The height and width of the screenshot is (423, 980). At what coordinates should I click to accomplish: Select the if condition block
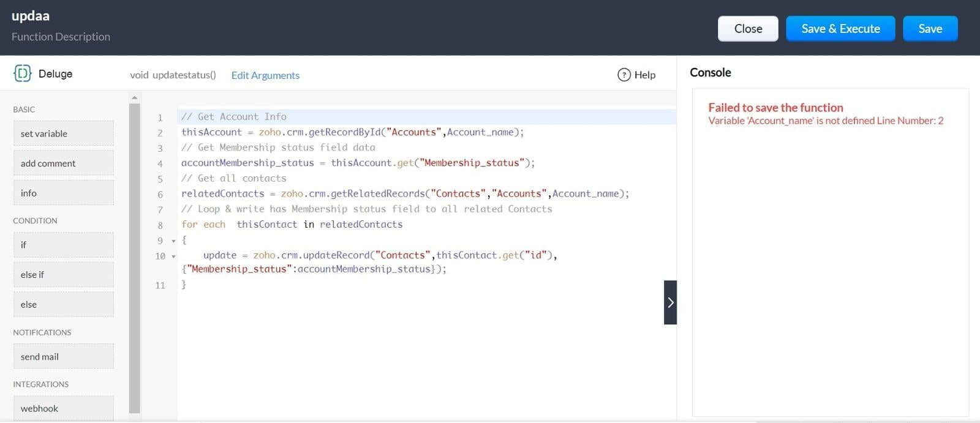64,245
